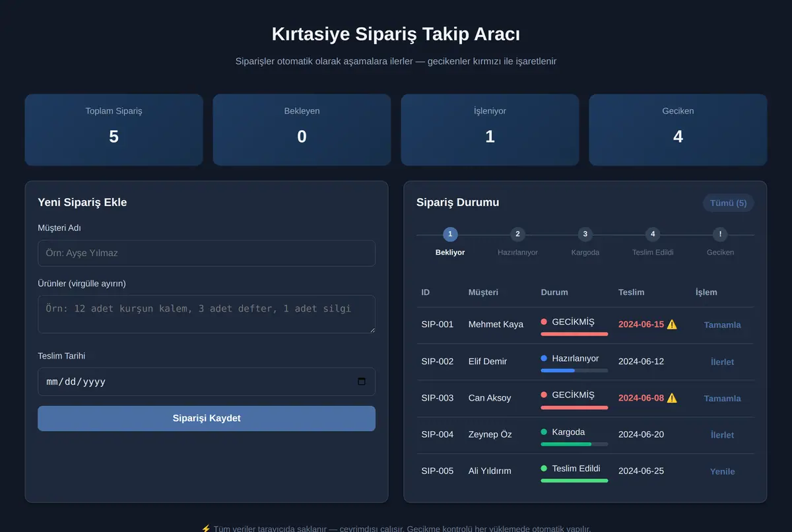Screen dimensions: 792x532
Task: Click order ID SIP-005
Action: coord(438,471)
